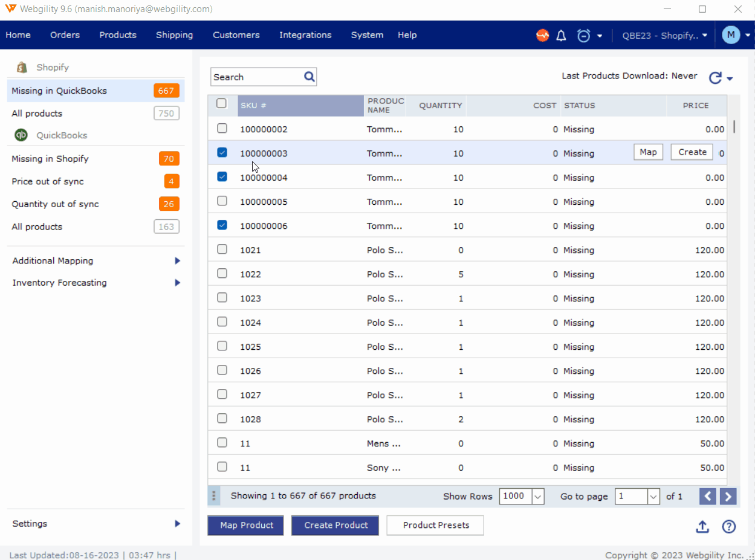This screenshot has height=560, width=755.
Task: Uncheck the box for SKU 100000003
Action: [x=222, y=153]
